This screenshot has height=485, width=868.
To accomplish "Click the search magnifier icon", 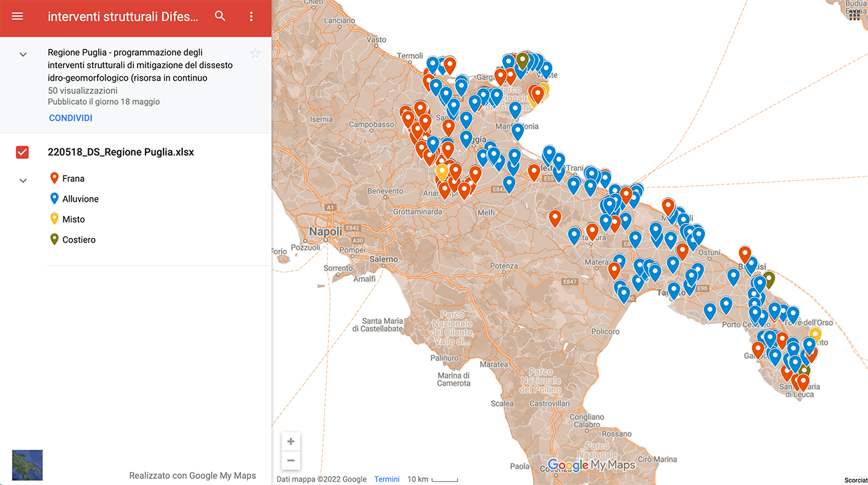I will [220, 17].
